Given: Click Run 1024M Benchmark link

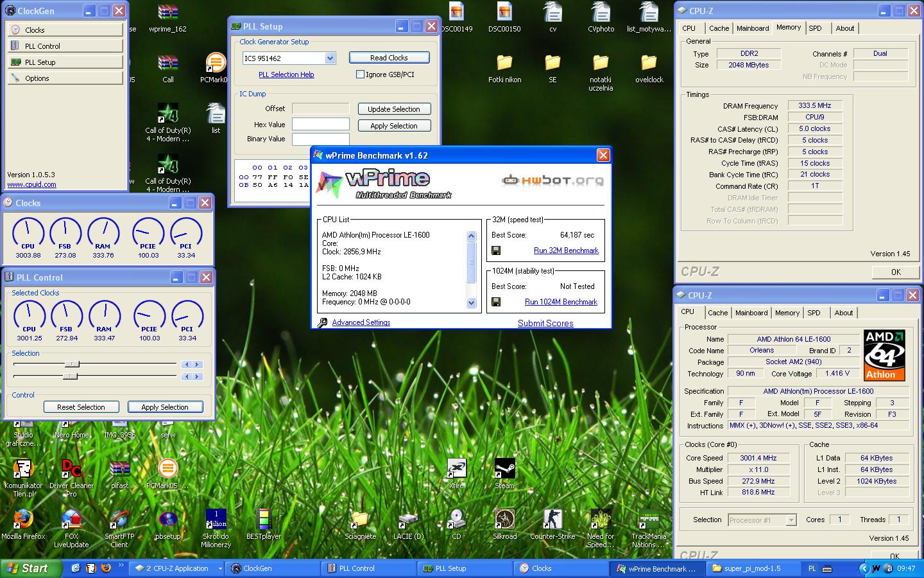Looking at the screenshot, I should tap(561, 302).
